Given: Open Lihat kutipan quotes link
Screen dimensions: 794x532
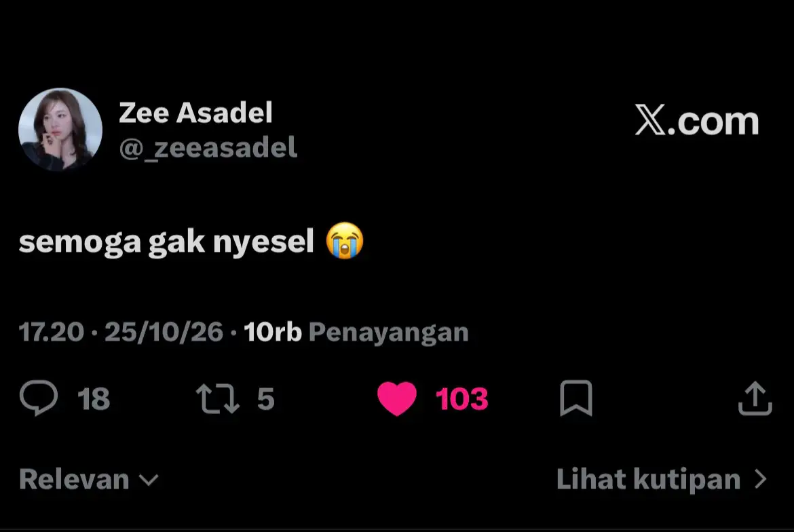Looking at the screenshot, I should [662, 479].
